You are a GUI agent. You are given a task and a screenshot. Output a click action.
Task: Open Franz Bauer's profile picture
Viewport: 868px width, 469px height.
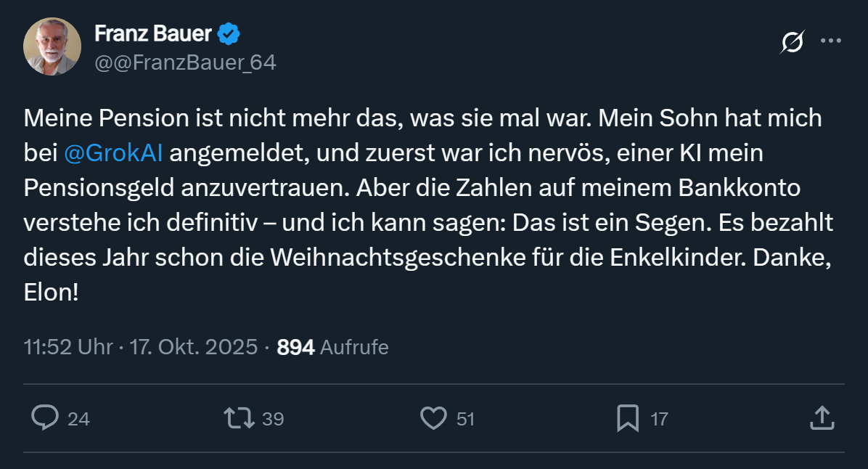[x=52, y=46]
